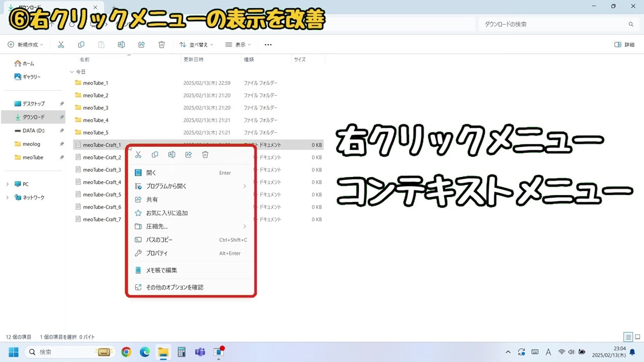The image size is (644, 362).
Task: Click the File Explorer taskbar icon
Action: [x=163, y=352]
